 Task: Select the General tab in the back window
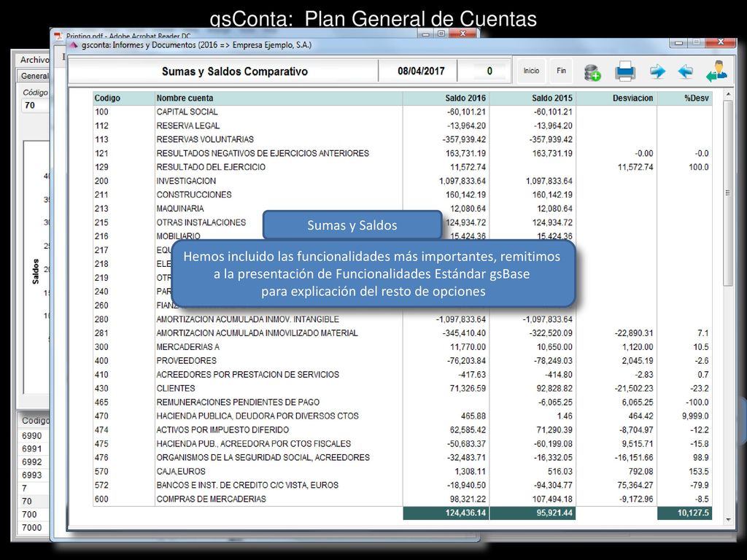34,76
